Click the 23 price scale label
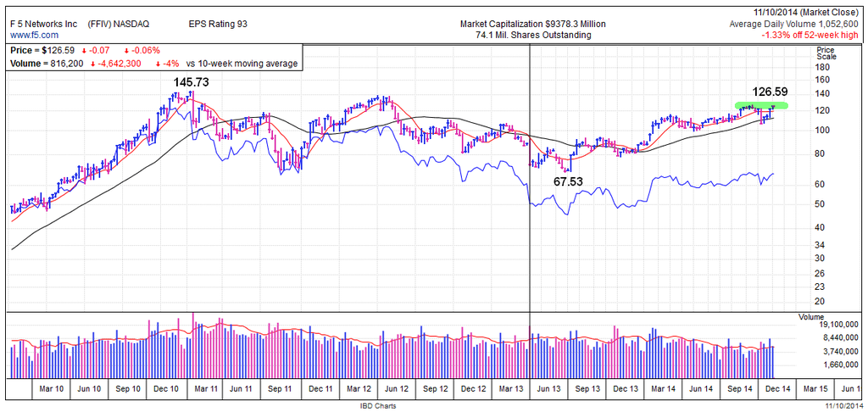 (x=821, y=287)
